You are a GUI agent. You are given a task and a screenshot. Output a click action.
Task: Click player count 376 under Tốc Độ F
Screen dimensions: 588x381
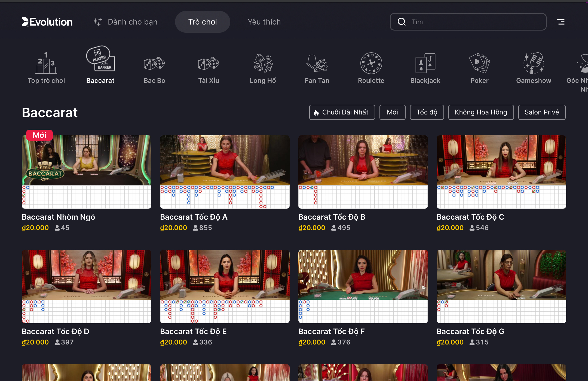click(x=344, y=342)
